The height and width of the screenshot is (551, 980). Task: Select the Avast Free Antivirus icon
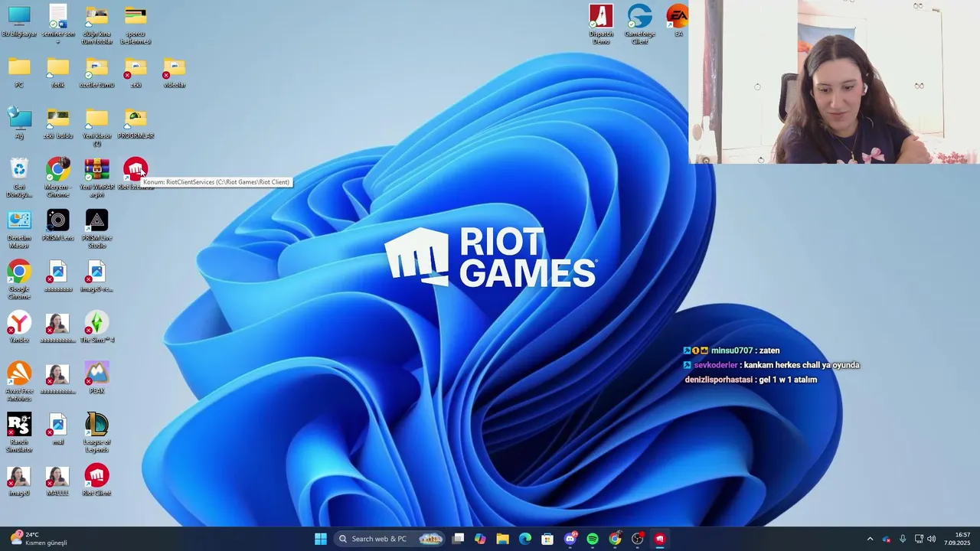tap(19, 382)
